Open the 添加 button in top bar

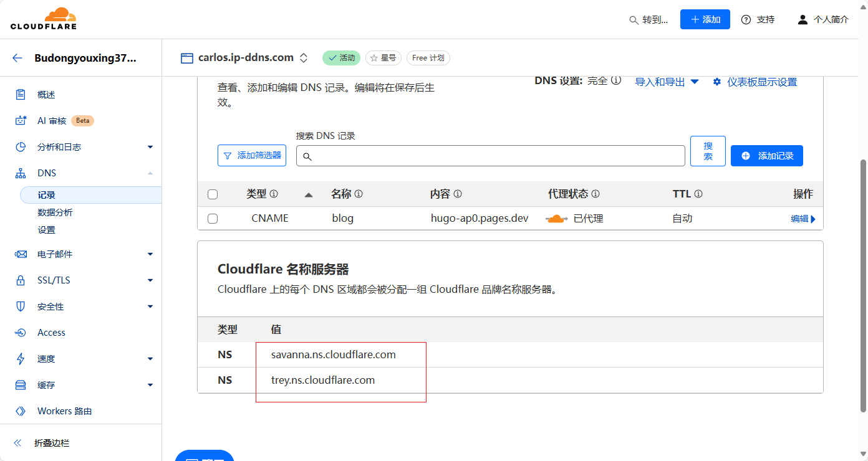(705, 19)
